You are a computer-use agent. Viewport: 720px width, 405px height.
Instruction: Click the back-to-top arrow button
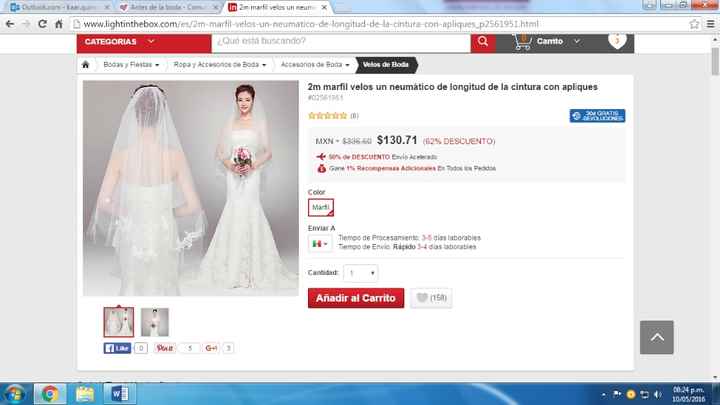click(657, 338)
